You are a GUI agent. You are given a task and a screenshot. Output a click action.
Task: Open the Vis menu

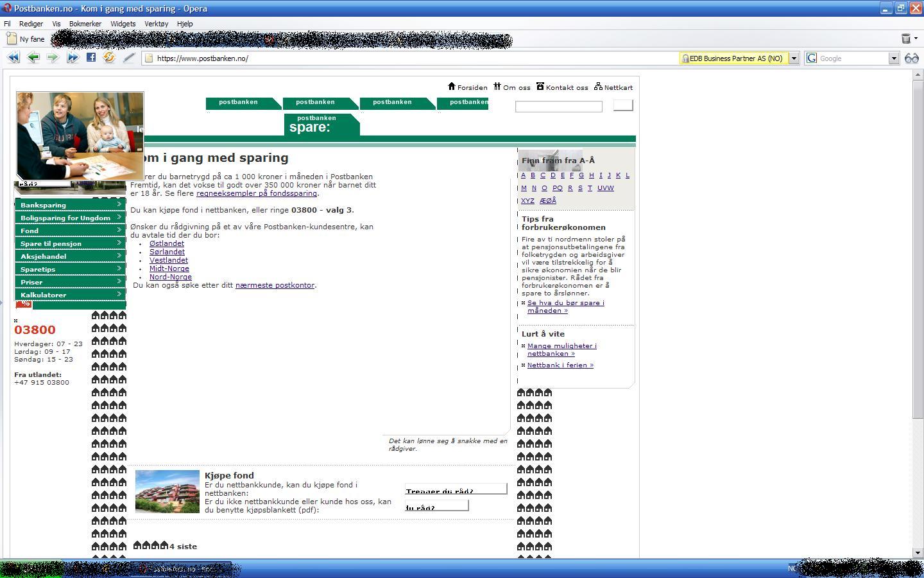[x=56, y=24]
